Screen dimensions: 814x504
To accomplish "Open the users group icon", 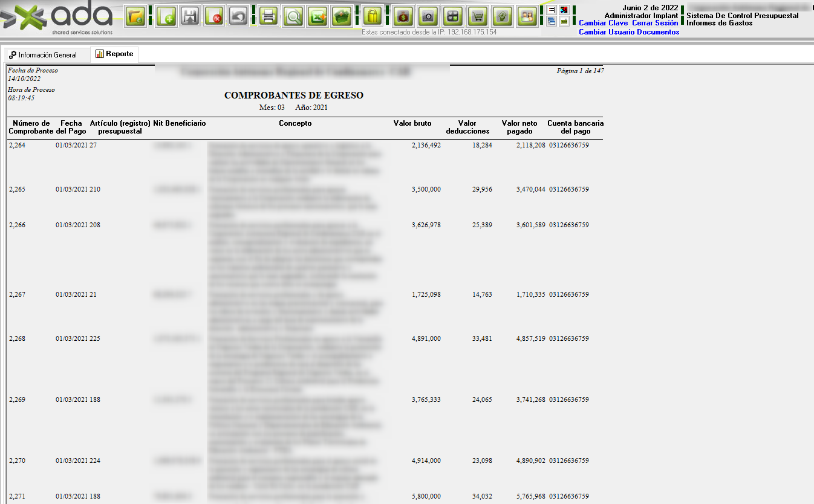I will pos(527,16).
